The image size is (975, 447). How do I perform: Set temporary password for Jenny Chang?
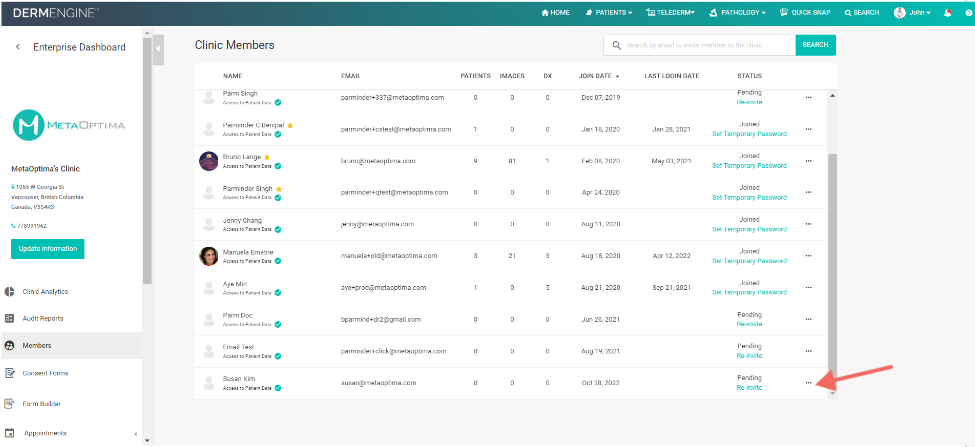click(749, 229)
